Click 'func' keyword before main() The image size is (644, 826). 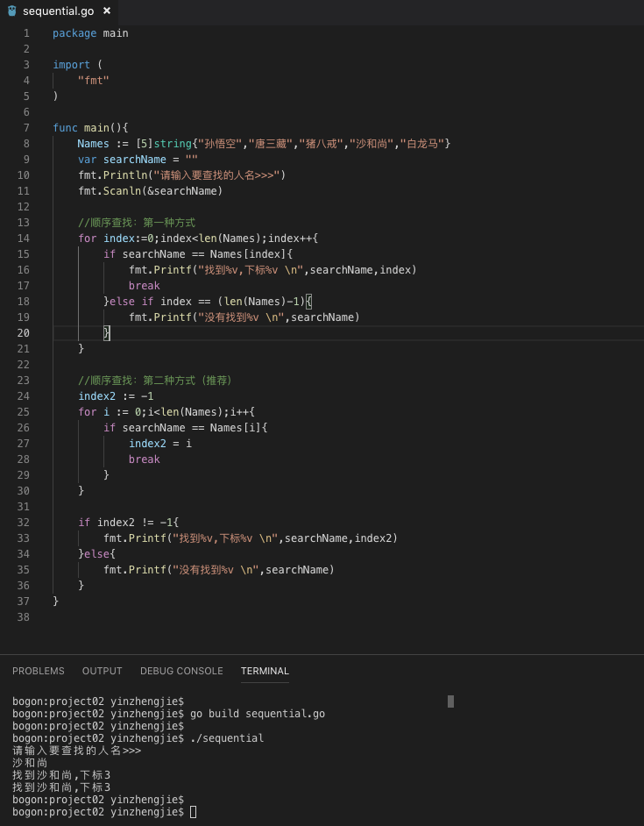[x=66, y=127]
